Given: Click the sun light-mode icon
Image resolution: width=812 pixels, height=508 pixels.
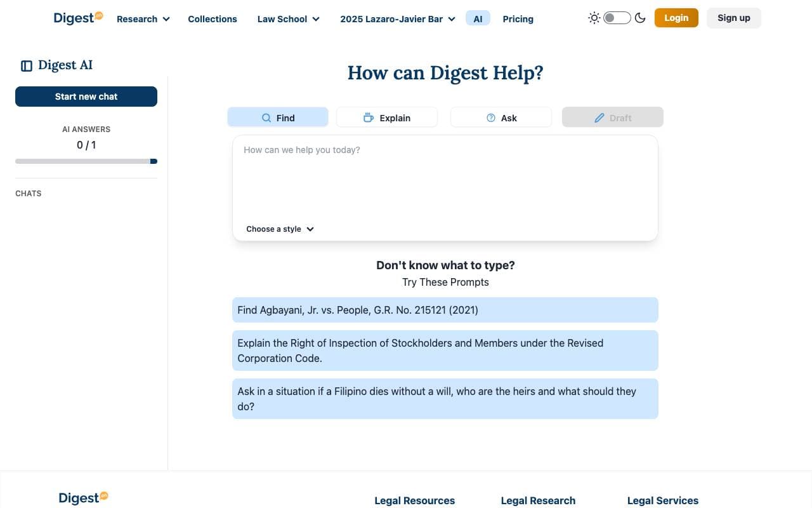Looking at the screenshot, I should 594,18.
